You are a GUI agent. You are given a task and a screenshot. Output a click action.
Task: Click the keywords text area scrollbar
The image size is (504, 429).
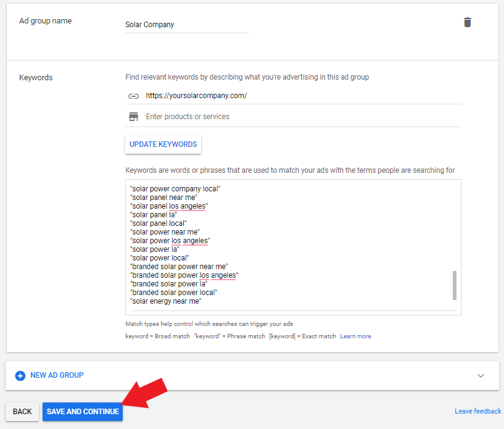[455, 286]
